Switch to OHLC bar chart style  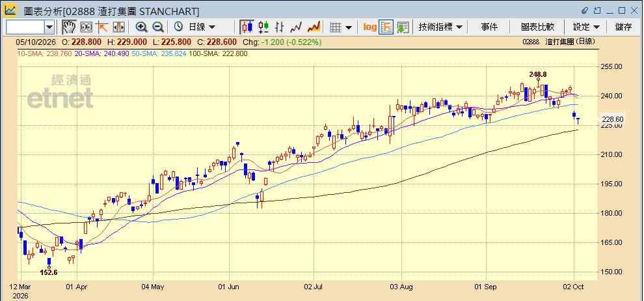[x=280, y=27]
